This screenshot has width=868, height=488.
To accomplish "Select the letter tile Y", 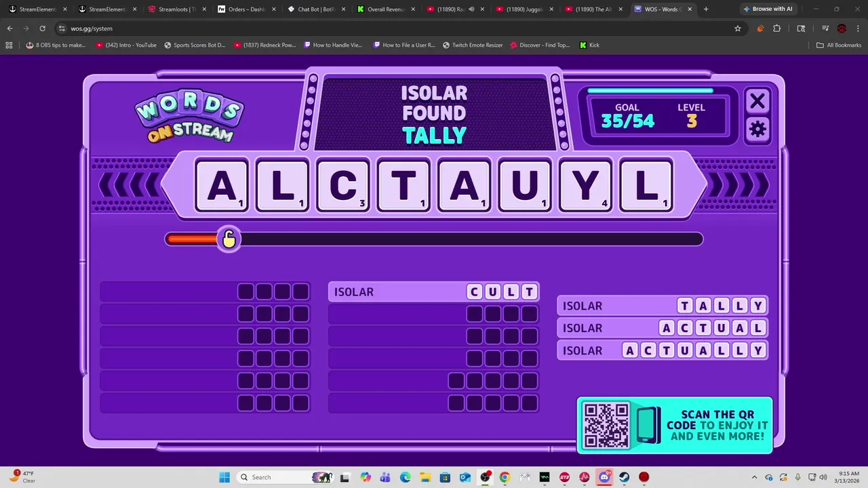I will 585,185.
